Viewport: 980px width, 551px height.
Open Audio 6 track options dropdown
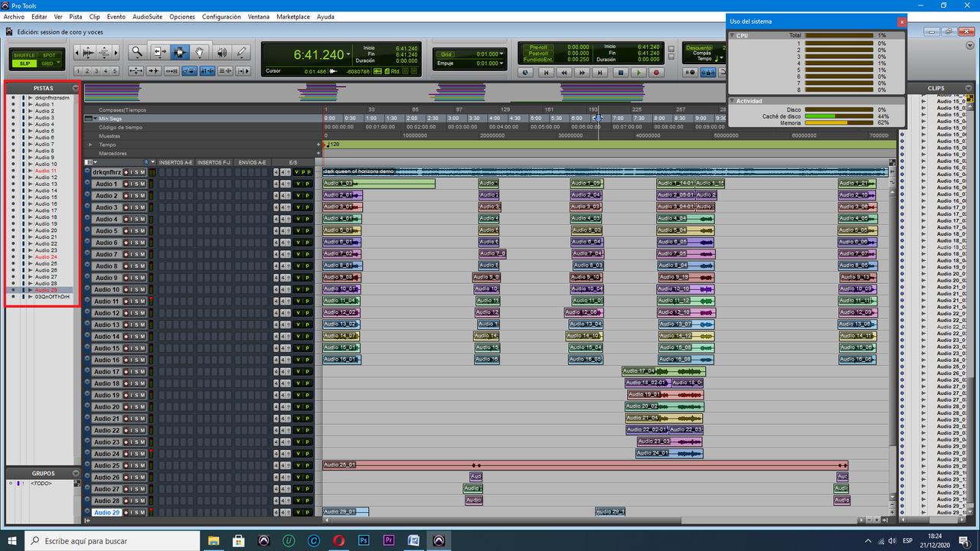pos(87,243)
